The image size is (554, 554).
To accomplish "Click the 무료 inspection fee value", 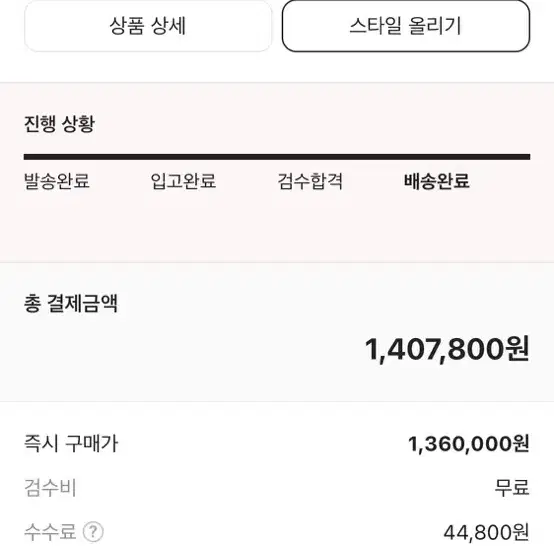I will pos(512,488).
